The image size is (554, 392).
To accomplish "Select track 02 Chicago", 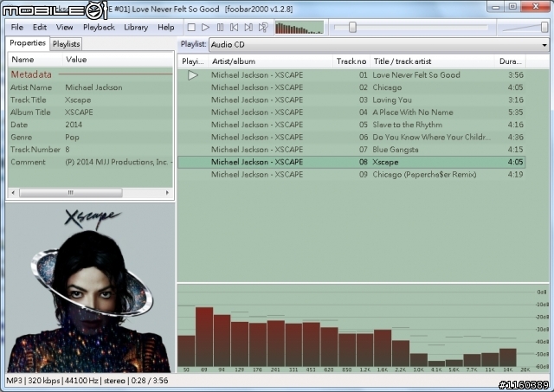I will click(x=351, y=87).
